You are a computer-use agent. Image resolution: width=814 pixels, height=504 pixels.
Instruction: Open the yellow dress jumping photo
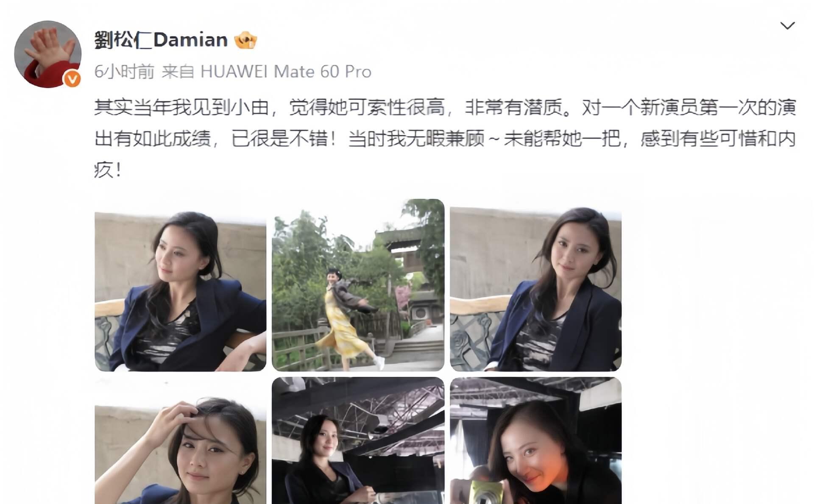click(358, 285)
